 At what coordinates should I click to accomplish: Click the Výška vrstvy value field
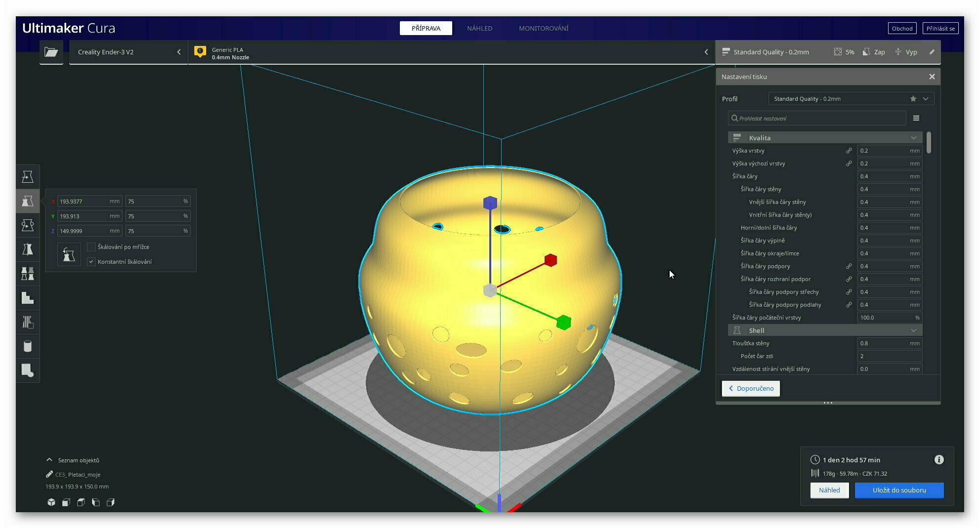tap(890, 151)
